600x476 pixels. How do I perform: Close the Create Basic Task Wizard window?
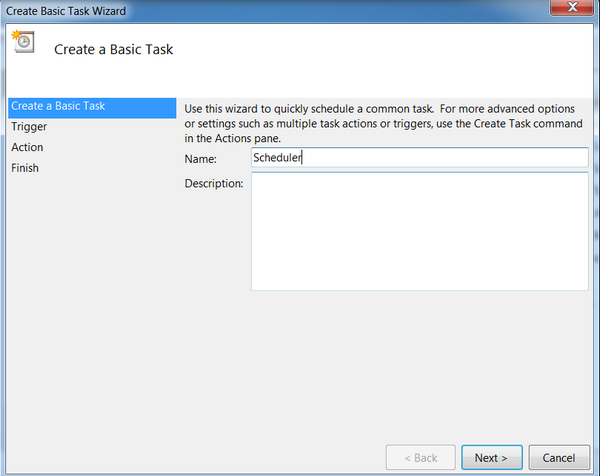pos(568,9)
